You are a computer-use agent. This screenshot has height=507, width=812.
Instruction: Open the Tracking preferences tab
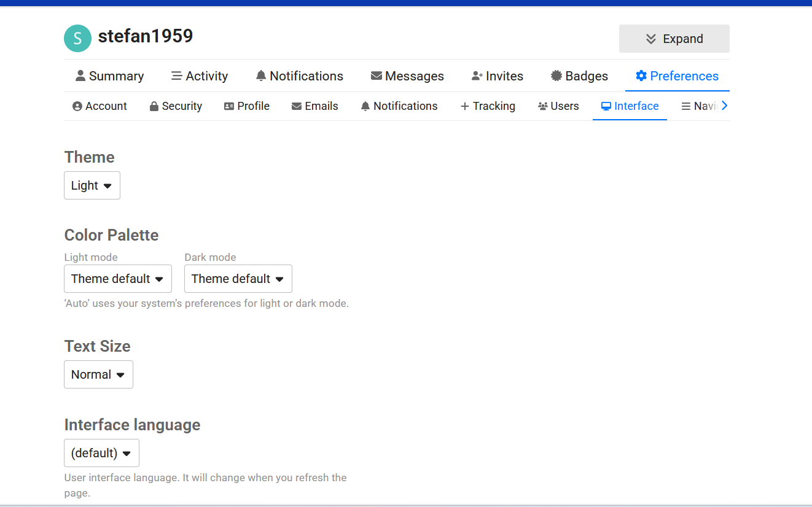point(488,106)
